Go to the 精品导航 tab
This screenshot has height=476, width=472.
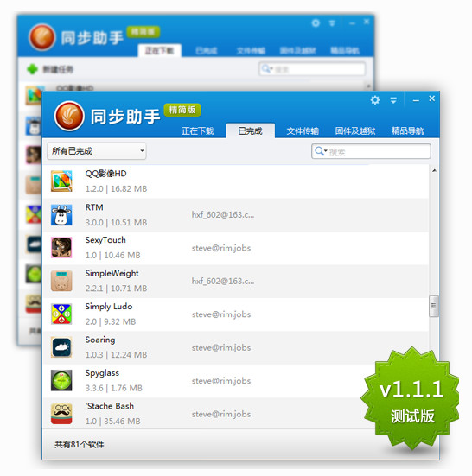(x=408, y=131)
